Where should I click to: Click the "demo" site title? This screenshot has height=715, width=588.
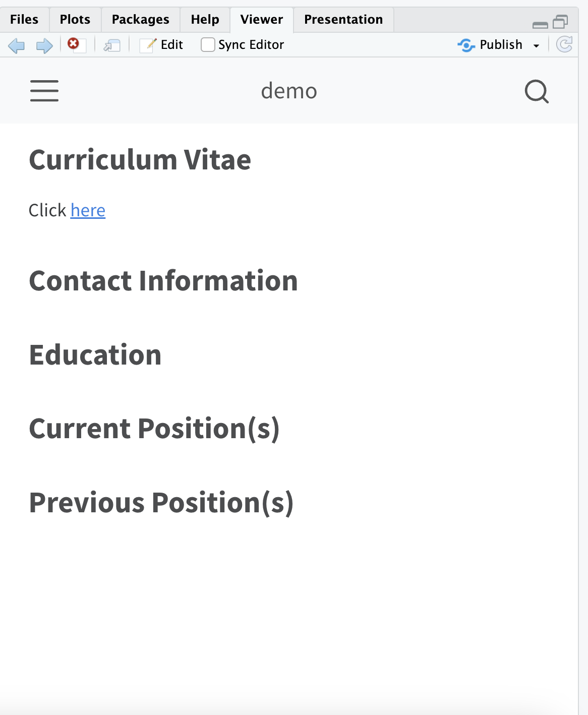(289, 91)
